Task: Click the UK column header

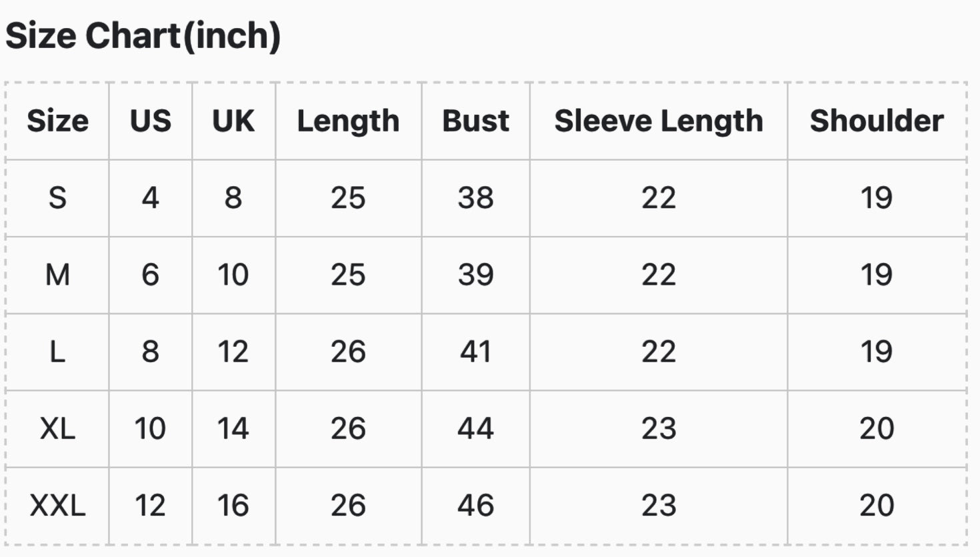Action: click(x=233, y=121)
